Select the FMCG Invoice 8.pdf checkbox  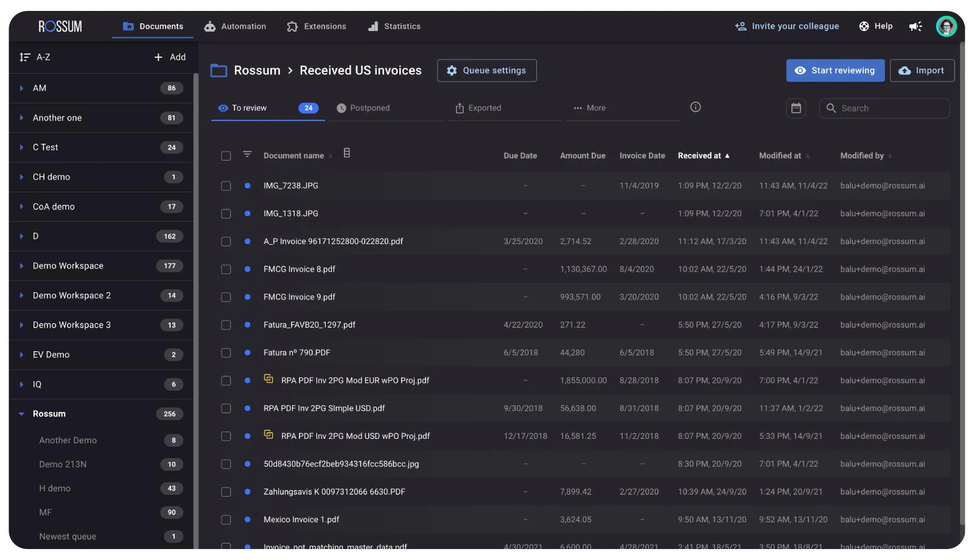pyautogui.click(x=226, y=269)
